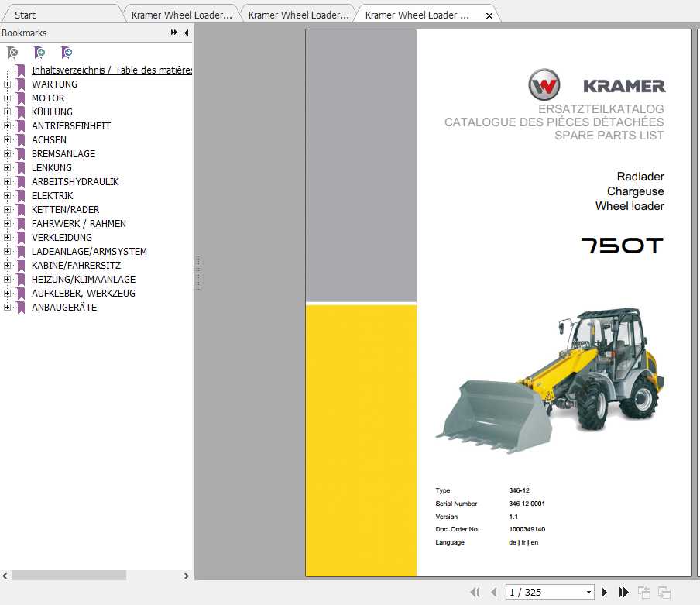Expand the LENKUNG bookmark
Image resolution: width=700 pixels, height=605 pixels.
pos(7,167)
